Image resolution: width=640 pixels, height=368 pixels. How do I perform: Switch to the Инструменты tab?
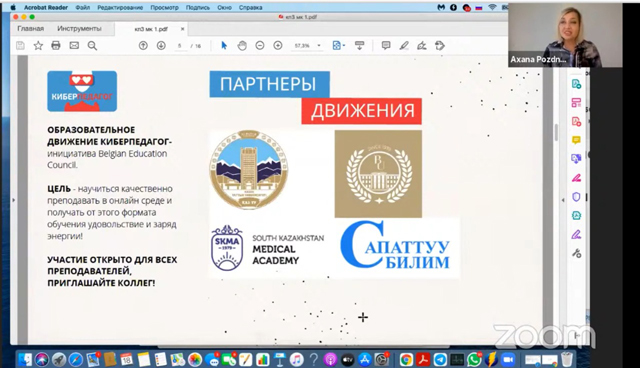click(79, 29)
